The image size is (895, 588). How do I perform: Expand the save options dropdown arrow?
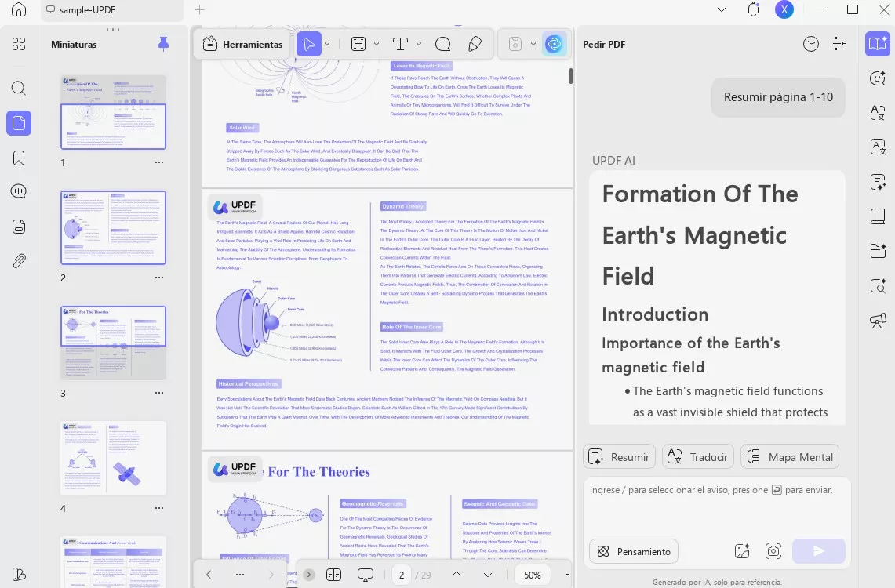click(x=533, y=44)
